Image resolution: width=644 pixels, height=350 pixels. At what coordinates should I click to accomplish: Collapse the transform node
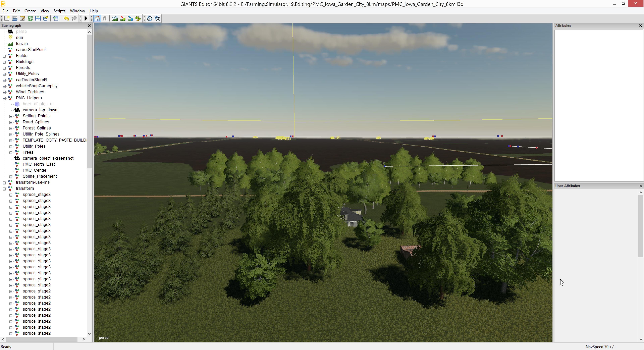pyautogui.click(x=4, y=189)
